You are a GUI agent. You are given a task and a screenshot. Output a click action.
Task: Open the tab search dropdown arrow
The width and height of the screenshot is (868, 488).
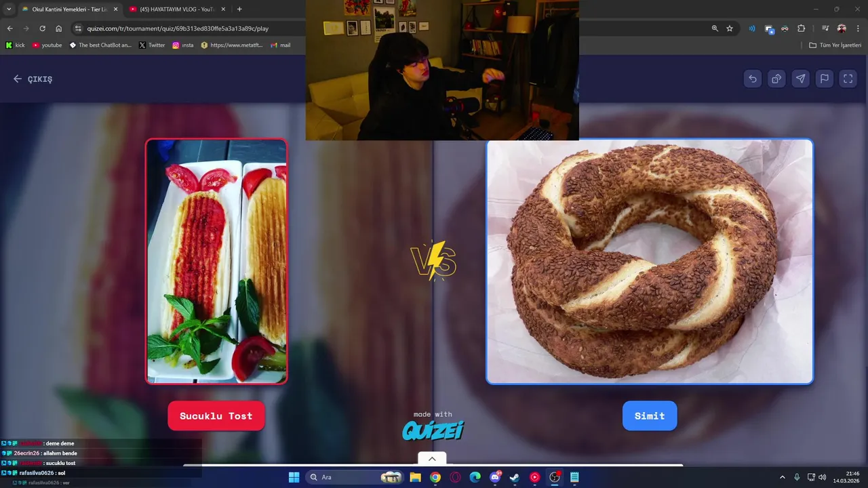(x=9, y=9)
